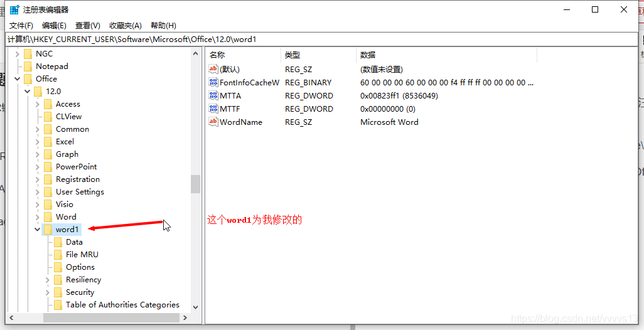This screenshot has height=330, width=644.
Task: Click the 名称 column header
Action: tap(243, 55)
